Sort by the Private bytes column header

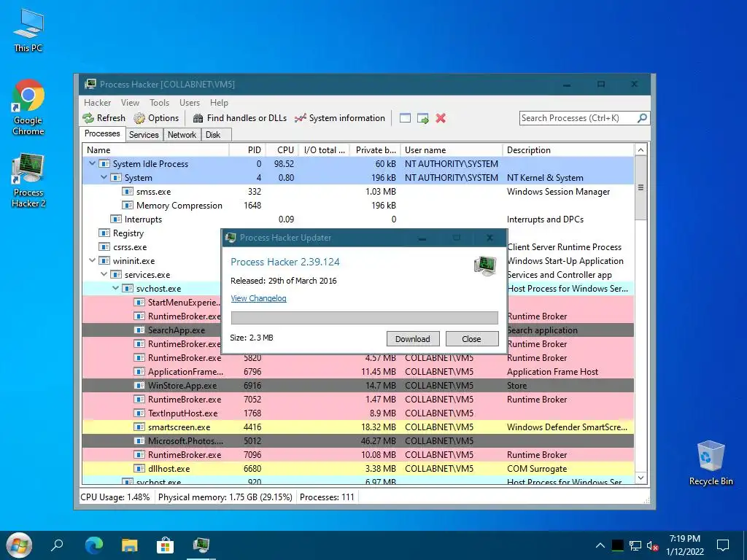(x=375, y=150)
